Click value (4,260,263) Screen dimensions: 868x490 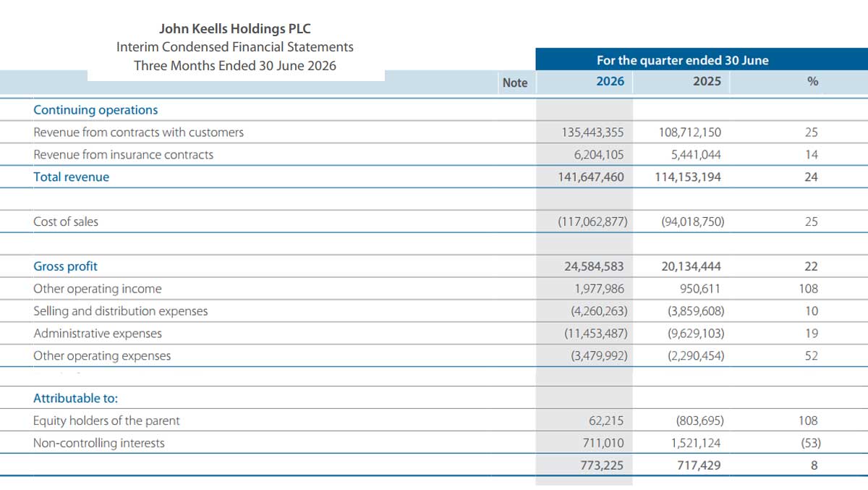597,311
